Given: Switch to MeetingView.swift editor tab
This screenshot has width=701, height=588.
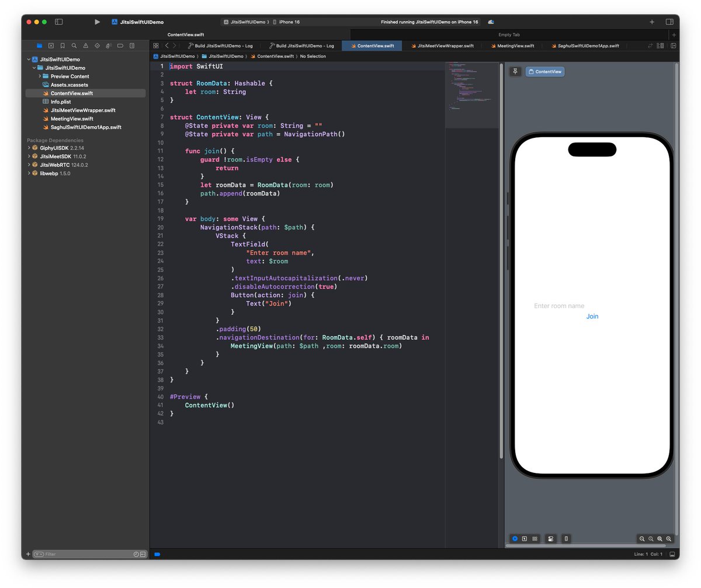Looking at the screenshot, I should pyautogui.click(x=511, y=46).
